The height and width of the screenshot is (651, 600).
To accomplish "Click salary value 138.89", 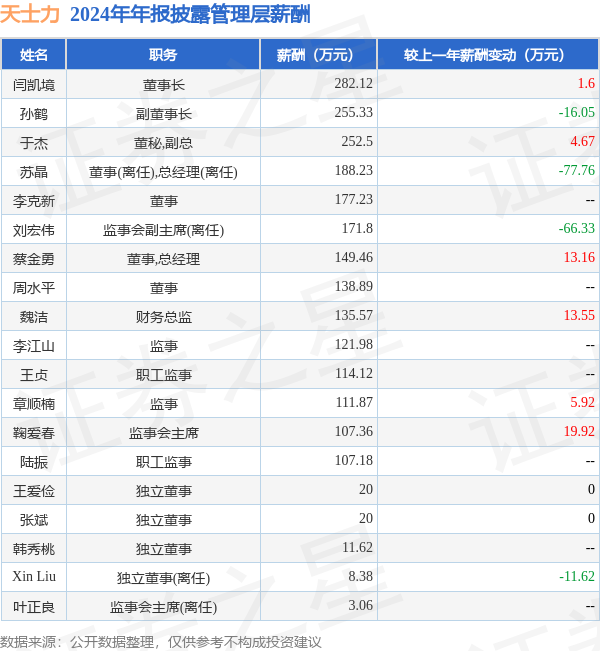I will (x=354, y=286).
